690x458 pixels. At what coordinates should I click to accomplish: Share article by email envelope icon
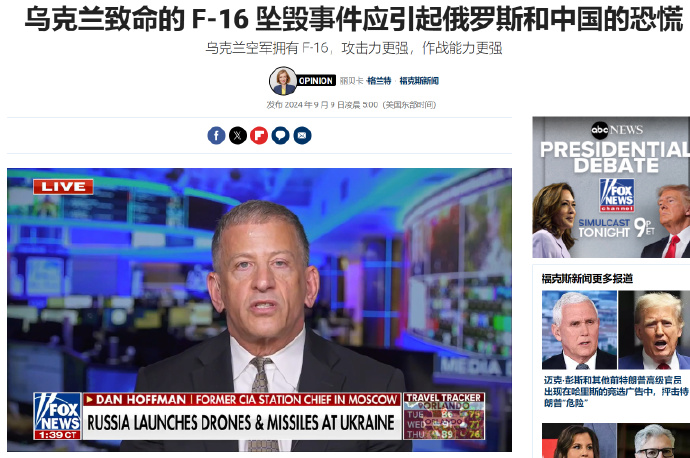coord(302,136)
